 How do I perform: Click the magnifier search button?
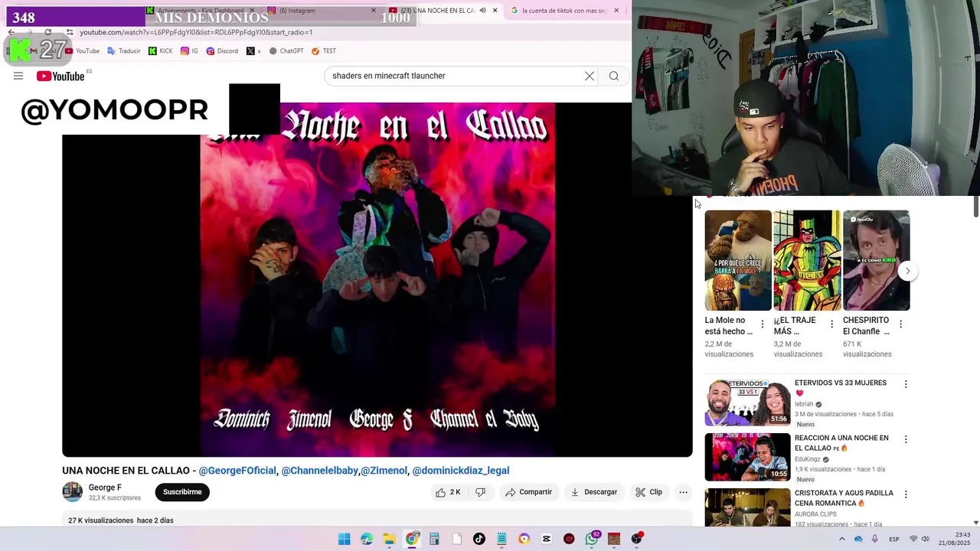[x=614, y=76]
